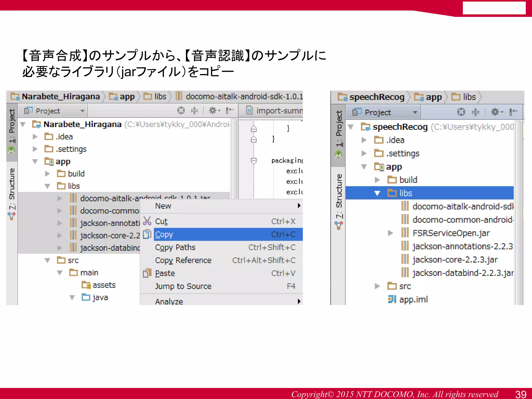This screenshot has height=399, width=532.
Task: Click the app breadcrumb in Narabete_Hiragana navigation bar
Action: point(122,96)
